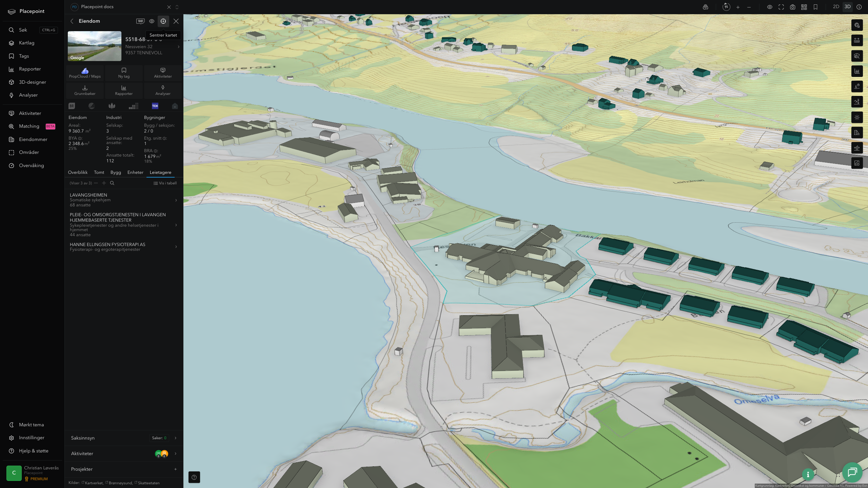The image size is (868, 488).
Task: Expand the Saksinnsyn section
Action: pos(124,438)
